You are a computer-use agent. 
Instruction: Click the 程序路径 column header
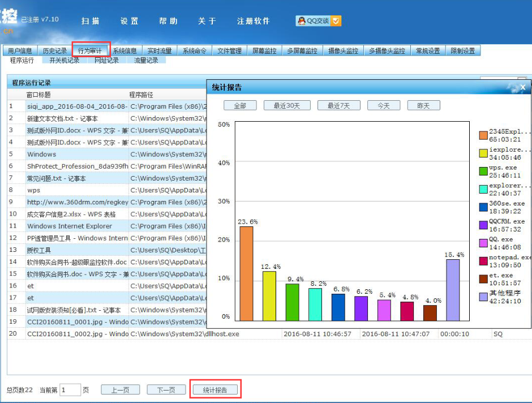141,95
